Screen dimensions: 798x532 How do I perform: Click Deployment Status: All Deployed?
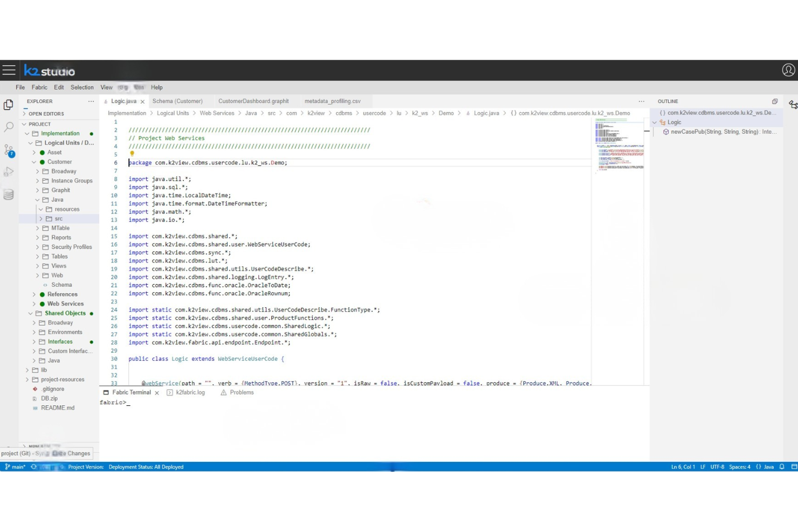click(146, 467)
